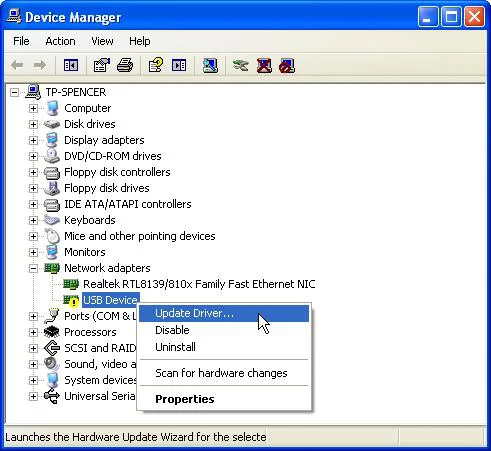The height and width of the screenshot is (451, 491).
Task: Click the Uninstall device toolbar icon
Action: click(264, 65)
